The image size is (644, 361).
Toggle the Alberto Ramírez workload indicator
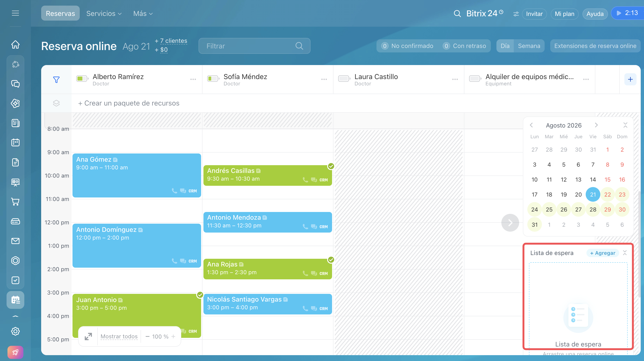82,79
